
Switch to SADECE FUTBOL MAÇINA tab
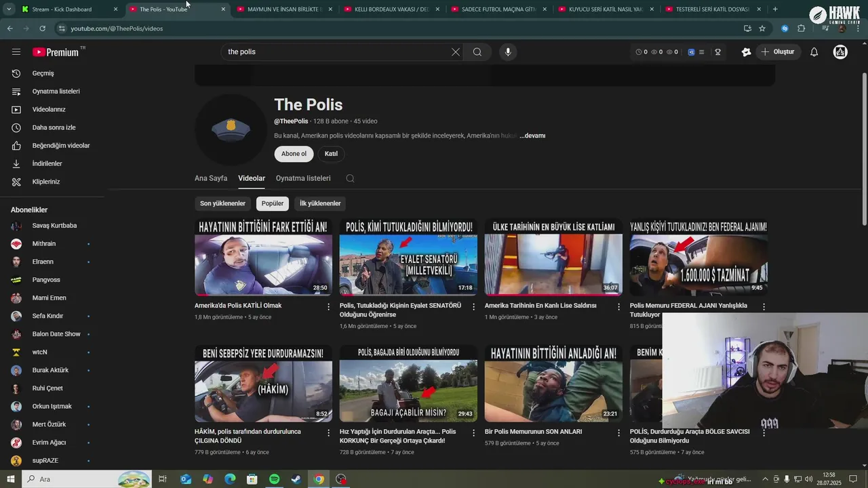[x=500, y=9]
